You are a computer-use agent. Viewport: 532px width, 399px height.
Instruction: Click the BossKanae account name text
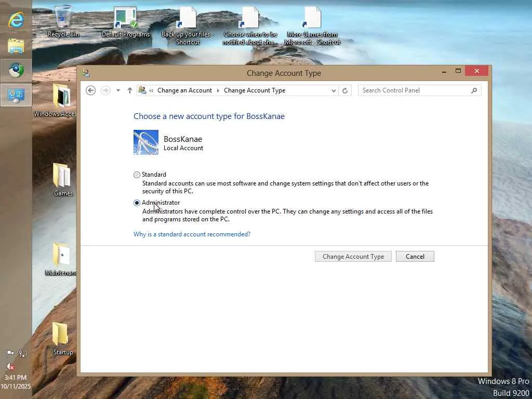coord(183,139)
